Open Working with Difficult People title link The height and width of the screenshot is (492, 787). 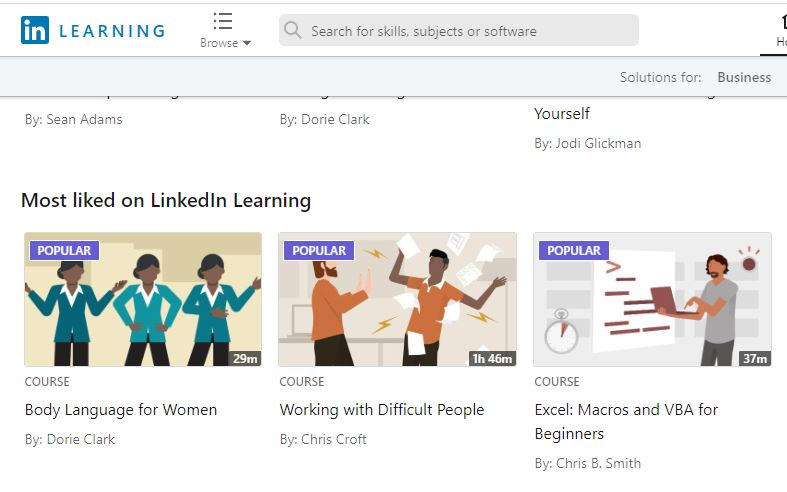point(382,410)
